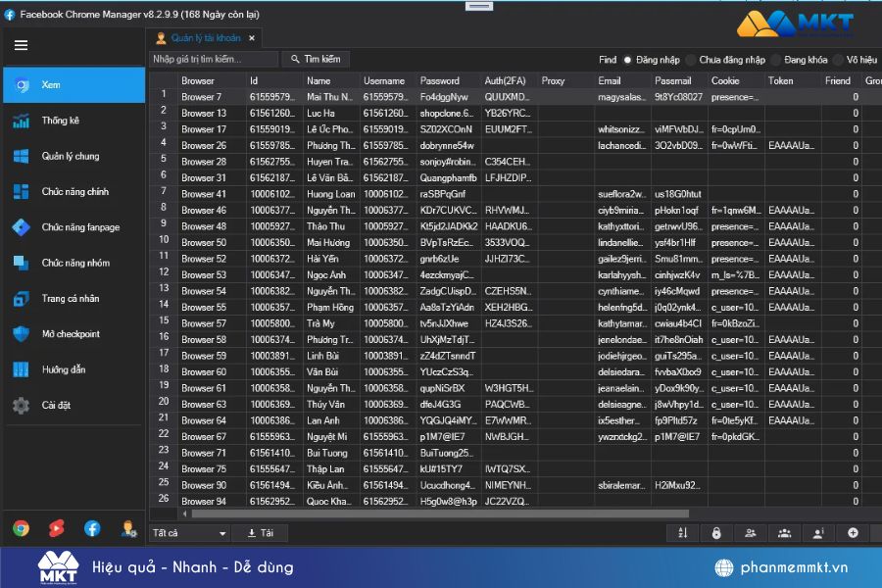882x588 pixels.
Task: Click the Hướng dẫn guide icon
Action: tap(21, 369)
